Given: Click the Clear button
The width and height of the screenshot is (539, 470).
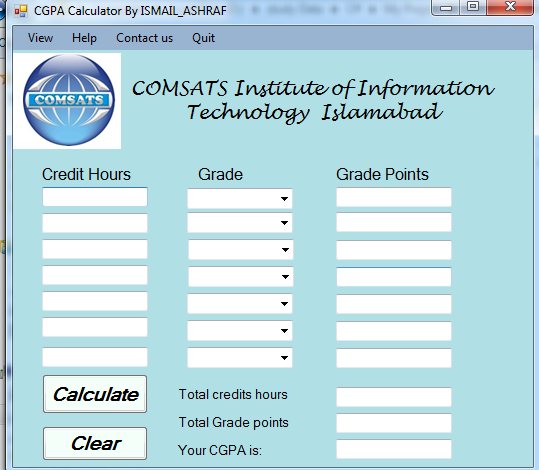Looking at the screenshot, I should point(95,443).
